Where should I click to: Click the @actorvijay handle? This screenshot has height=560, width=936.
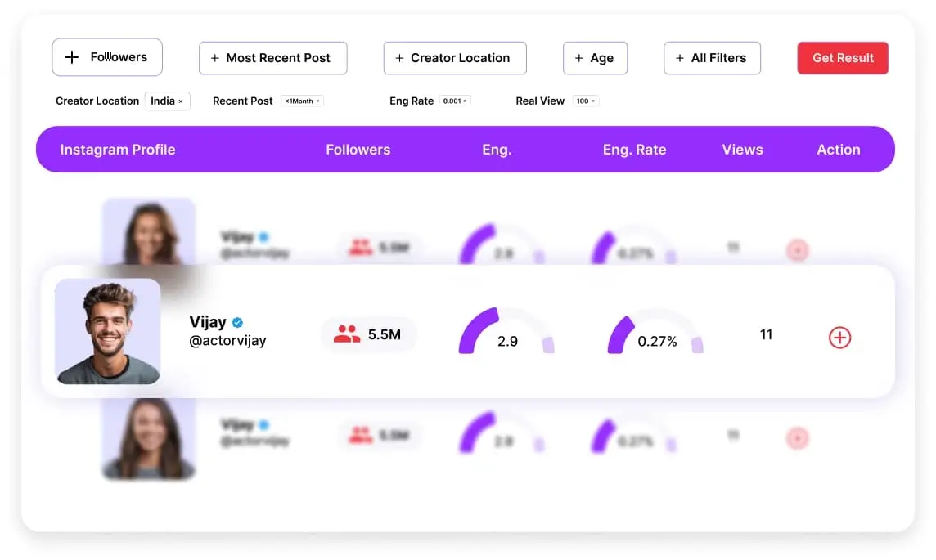[227, 341]
